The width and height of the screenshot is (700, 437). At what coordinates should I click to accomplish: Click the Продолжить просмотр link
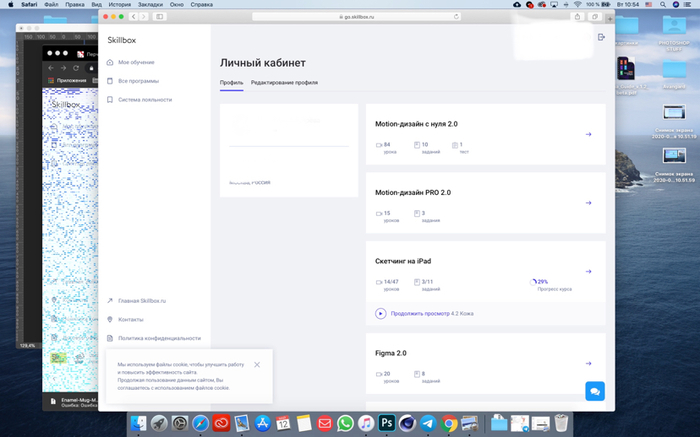420,314
